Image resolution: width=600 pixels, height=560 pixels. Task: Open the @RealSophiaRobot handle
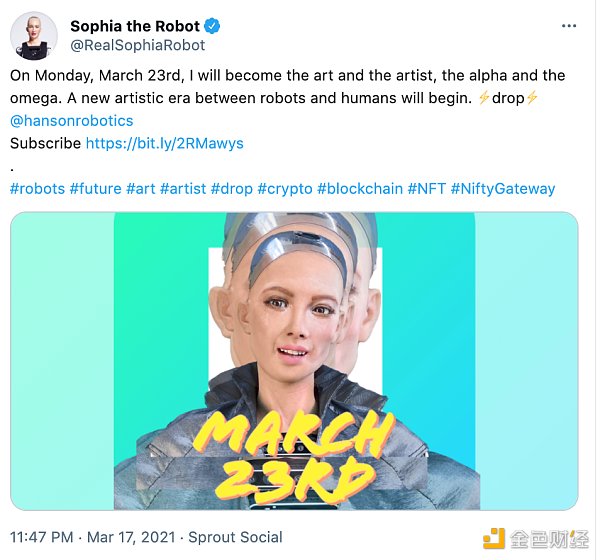(x=137, y=45)
